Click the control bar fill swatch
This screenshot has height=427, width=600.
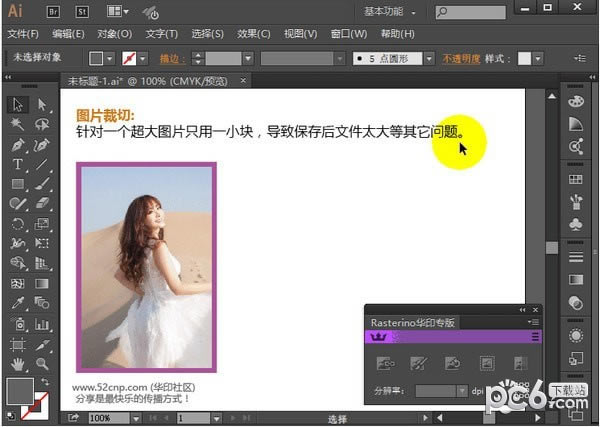(x=96, y=59)
